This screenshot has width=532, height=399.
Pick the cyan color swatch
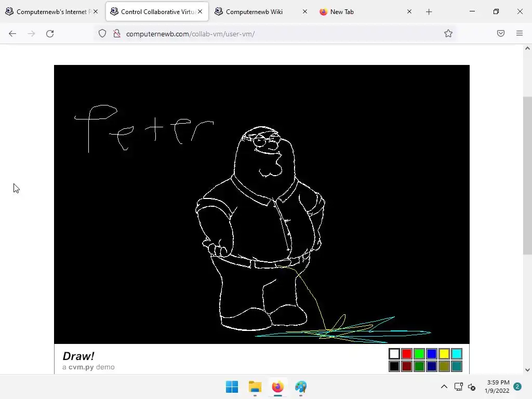pos(457,354)
